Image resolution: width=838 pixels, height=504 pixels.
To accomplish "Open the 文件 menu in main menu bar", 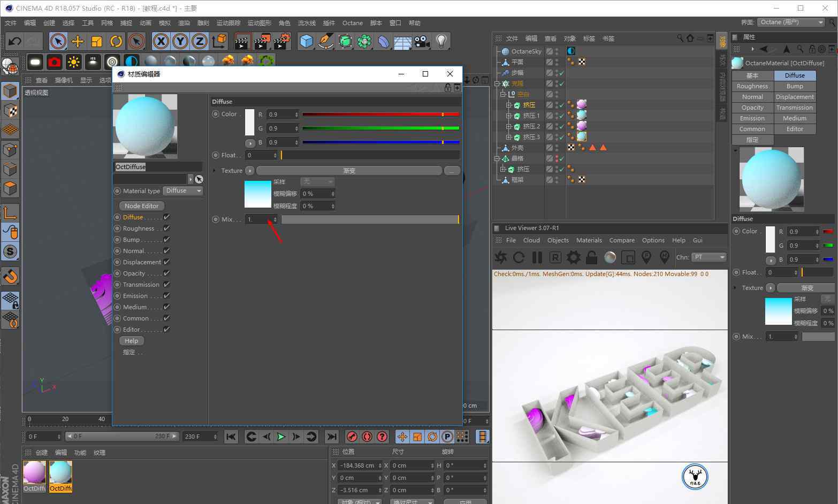I will [11, 23].
